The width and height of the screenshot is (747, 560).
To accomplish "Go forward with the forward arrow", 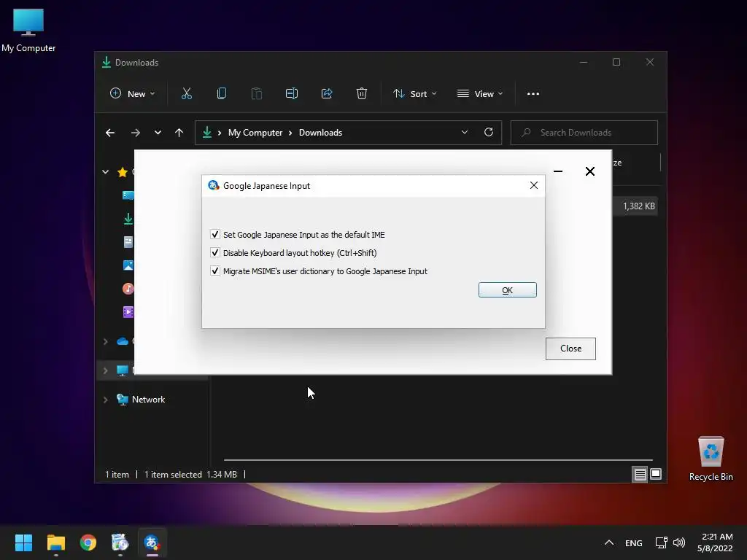I will point(136,133).
